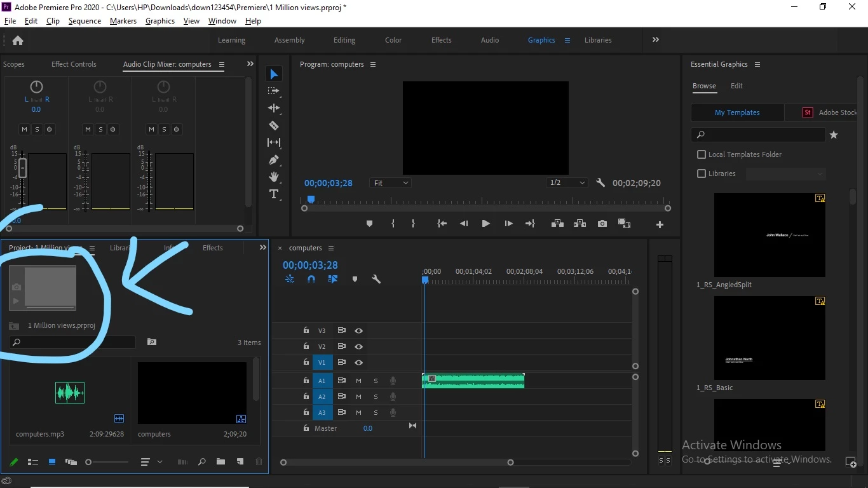
Task: Open Essential Graphics panel menu
Action: 757,64
